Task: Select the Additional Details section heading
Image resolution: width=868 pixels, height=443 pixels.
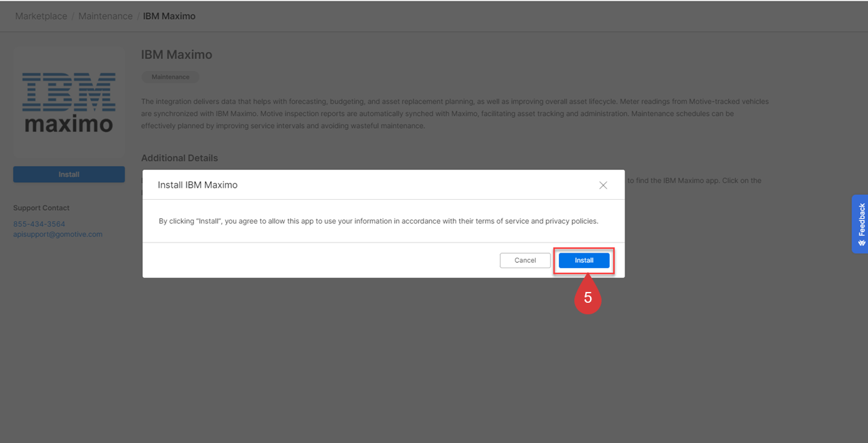Action: (x=179, y=157)
